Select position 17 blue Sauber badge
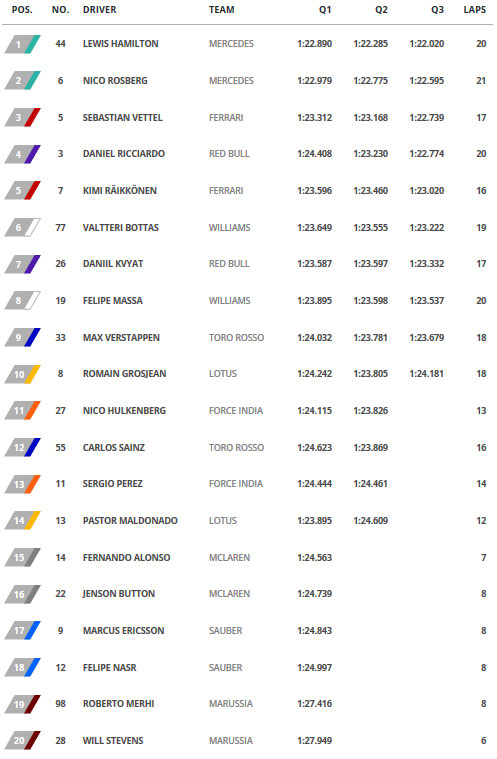The height and width of the screenshot is (759, 497). tap(22, 630)
